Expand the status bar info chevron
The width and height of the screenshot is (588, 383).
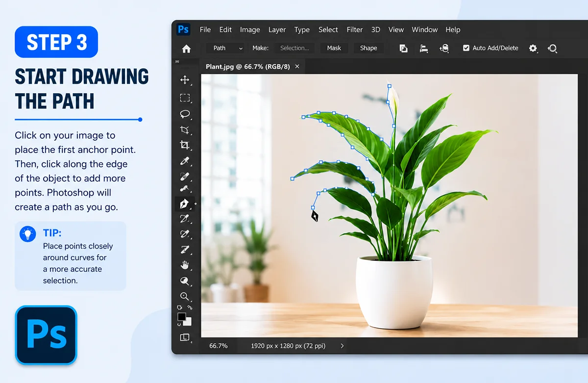(x=342, y=346)
